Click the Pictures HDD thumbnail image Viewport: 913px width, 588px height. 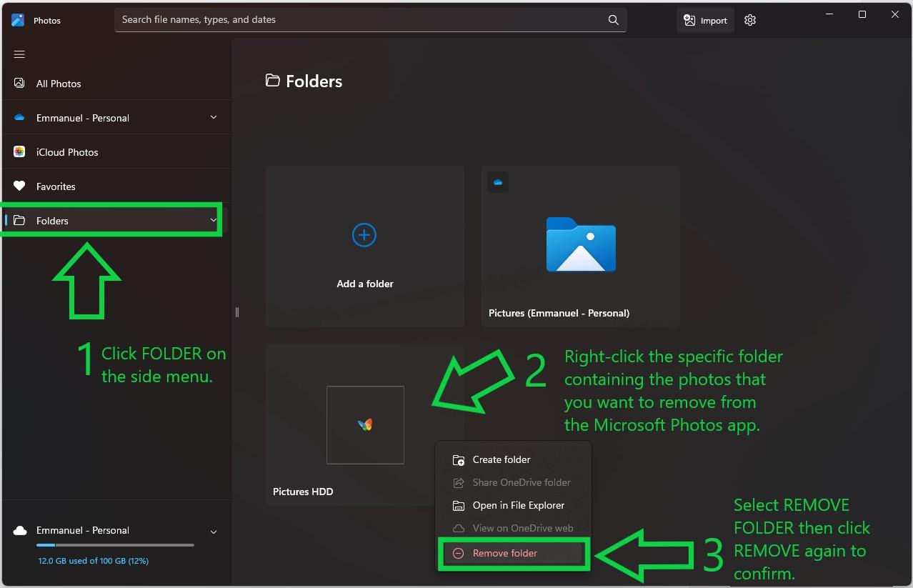365,424
